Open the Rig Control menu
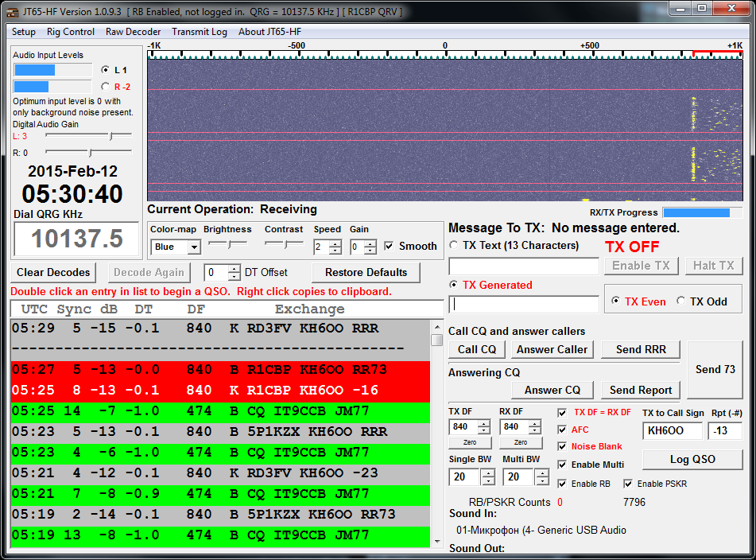This screenshot has width=756, height=560. click(71, 32)
